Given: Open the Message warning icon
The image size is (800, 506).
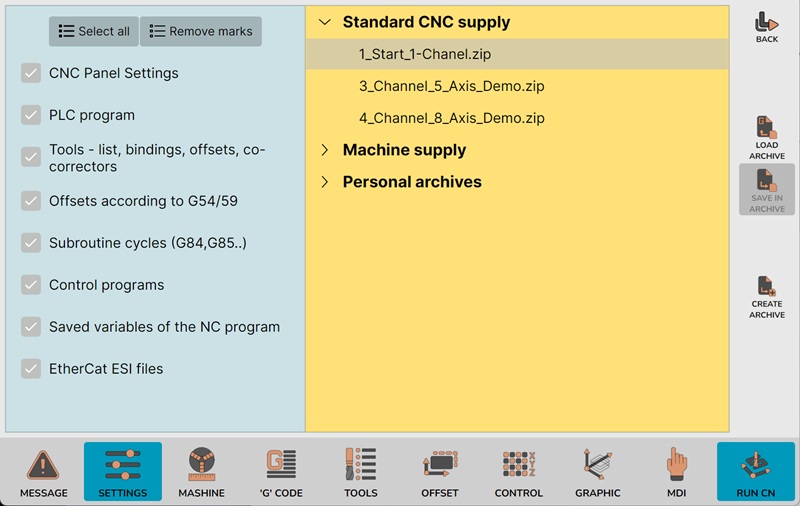Looking at the screenshot, I should [x=44, y=466].
